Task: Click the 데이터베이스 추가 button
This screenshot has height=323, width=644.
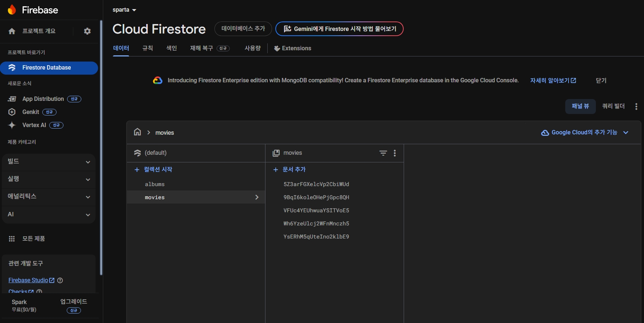Action: pyautogui.click(x=243, y=29)
